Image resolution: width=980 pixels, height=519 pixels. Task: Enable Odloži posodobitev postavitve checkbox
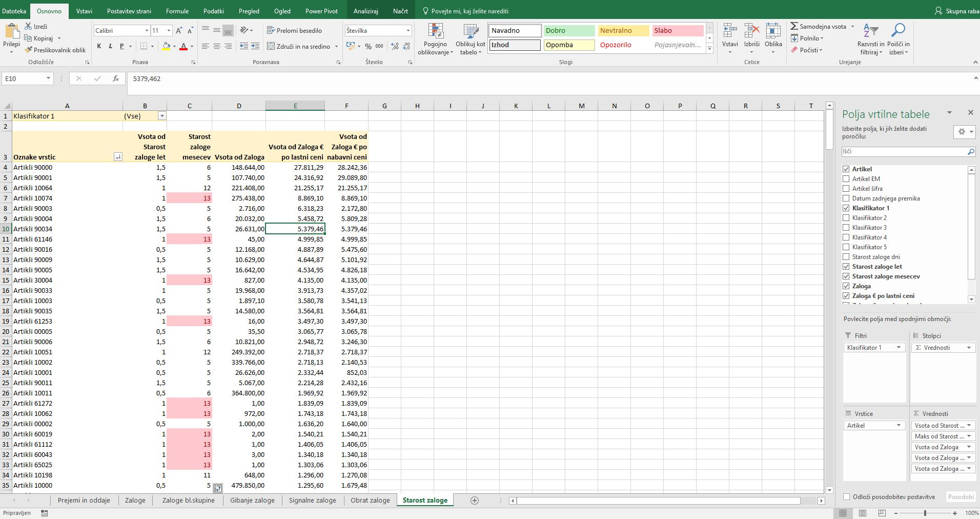pos(846,497)
